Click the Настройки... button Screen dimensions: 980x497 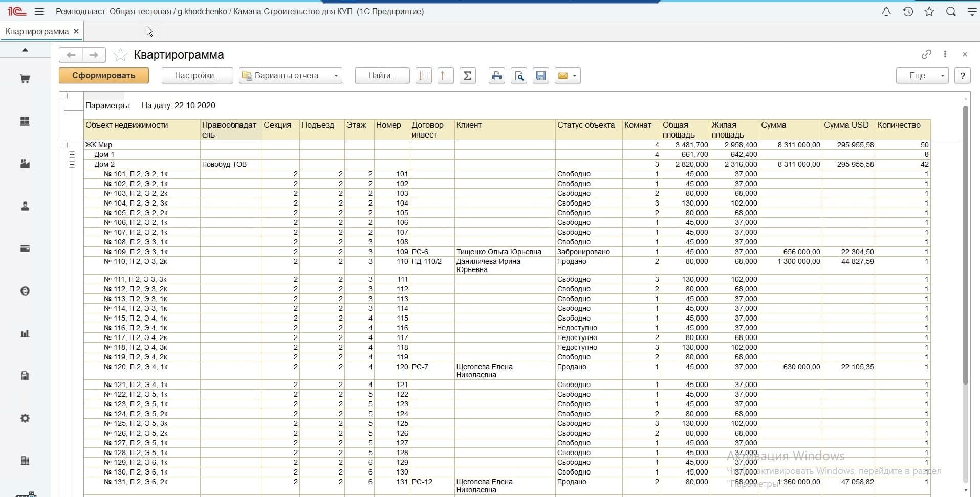tap(197, 76)
